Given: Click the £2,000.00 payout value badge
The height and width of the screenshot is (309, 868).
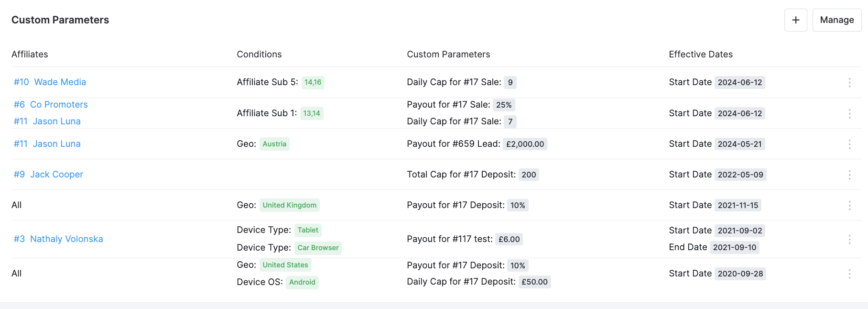Looking at the screenshot, I should point(525,144).
